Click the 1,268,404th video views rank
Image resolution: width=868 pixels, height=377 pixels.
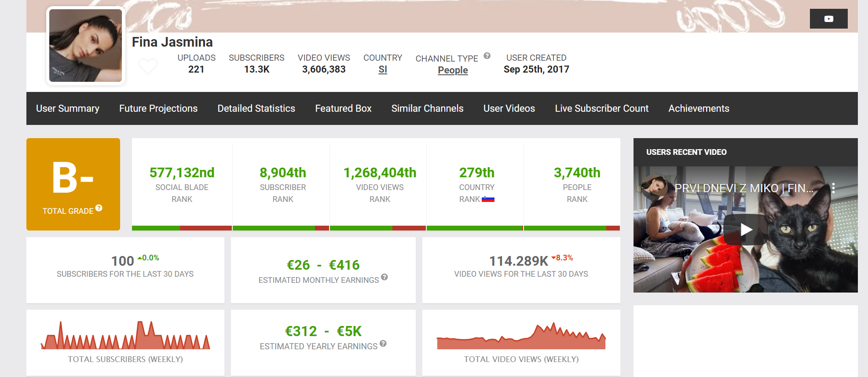coord(380,172)
